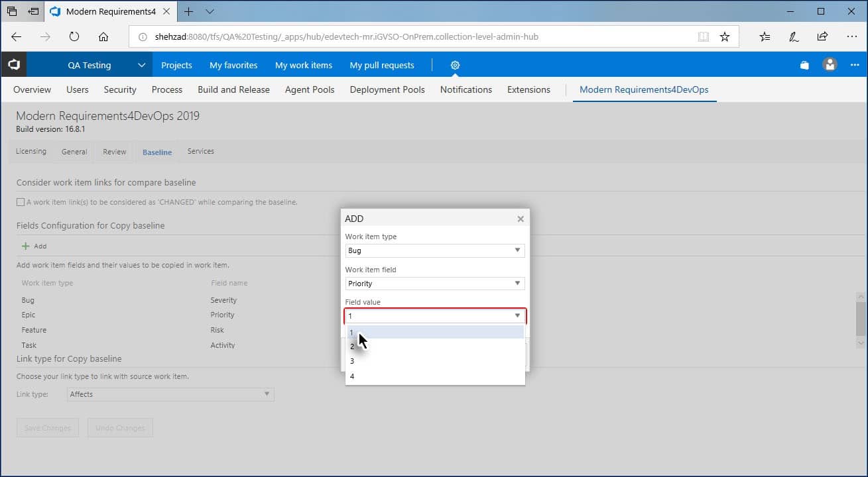Viewport: 868px width, 477px height.
Task: Select option 2 in the Field value list
Action: pos(435,346)
